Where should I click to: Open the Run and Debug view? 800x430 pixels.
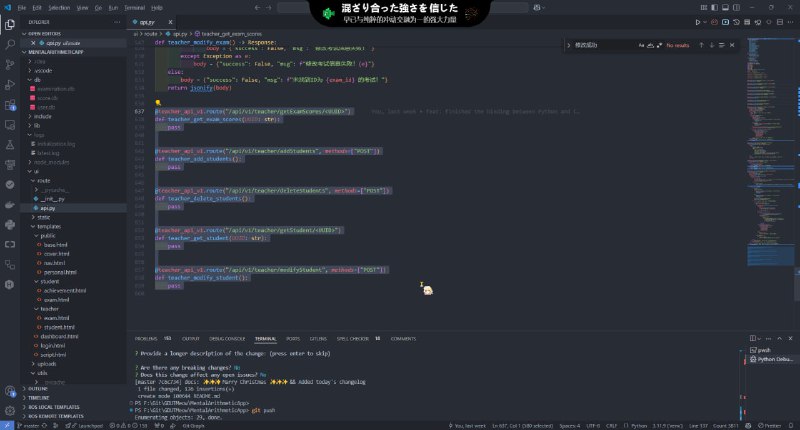11,83
